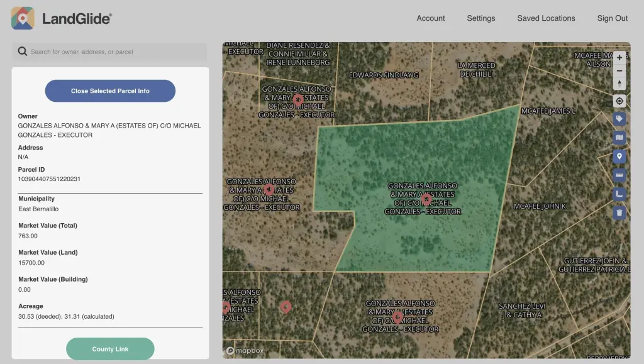The height and width of the screenshot is (364, 644).
Task: Zoom in on the map
Action: pos(619,57)
